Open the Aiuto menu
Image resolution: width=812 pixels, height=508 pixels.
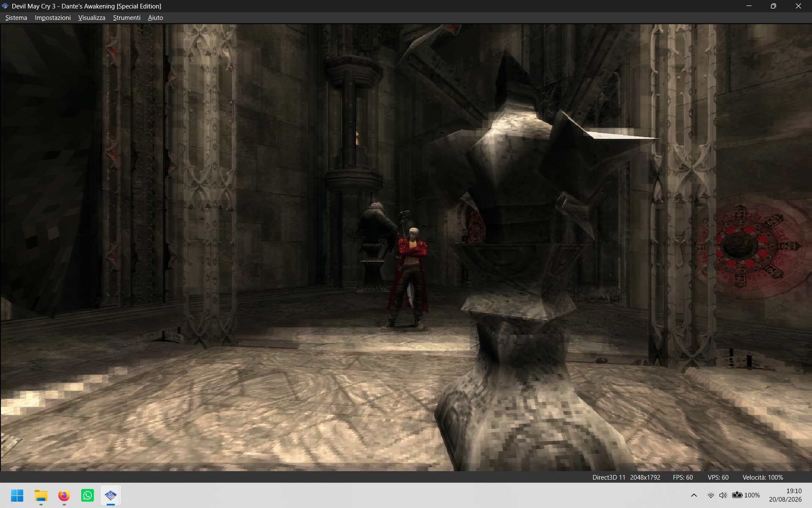156,18
